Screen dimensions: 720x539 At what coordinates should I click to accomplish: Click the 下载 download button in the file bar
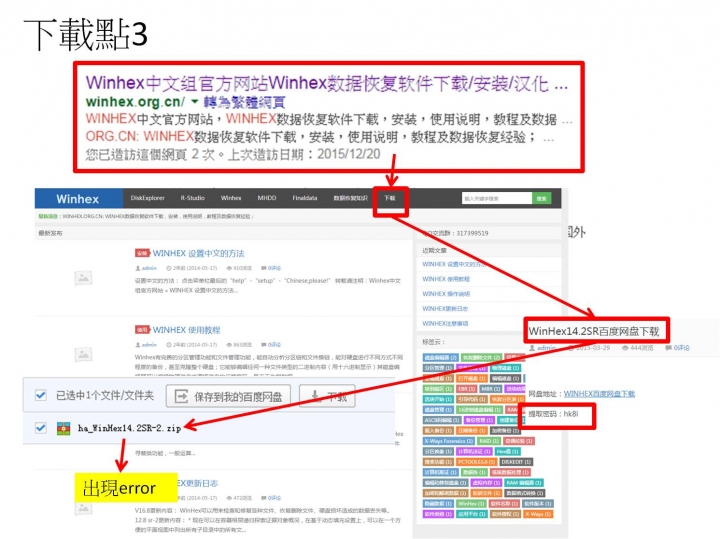(x=327, y=396)
